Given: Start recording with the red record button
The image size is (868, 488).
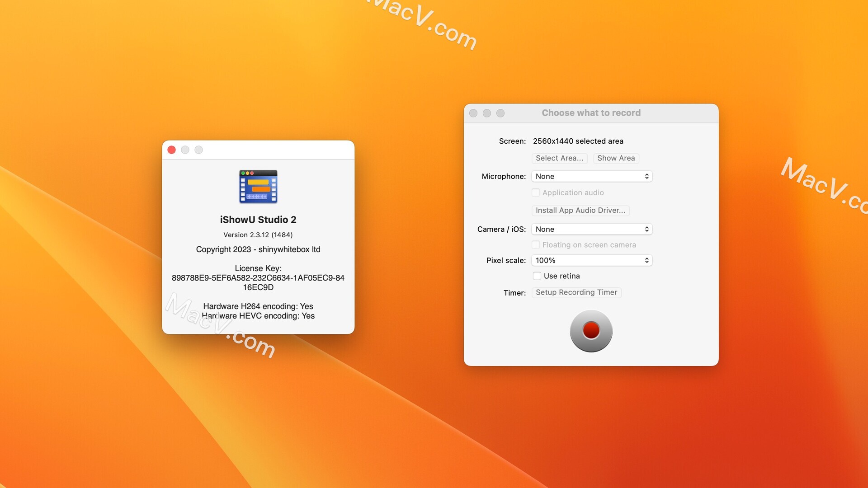Looking at the screenshot, I should (x=591, y=331).
